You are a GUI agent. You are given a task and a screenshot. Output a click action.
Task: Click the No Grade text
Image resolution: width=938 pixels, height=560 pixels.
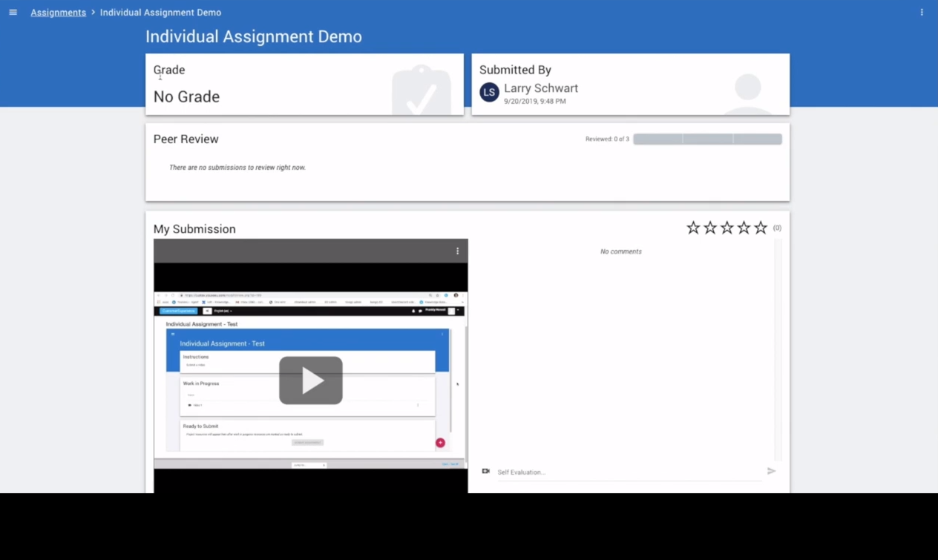coord(186,96)
